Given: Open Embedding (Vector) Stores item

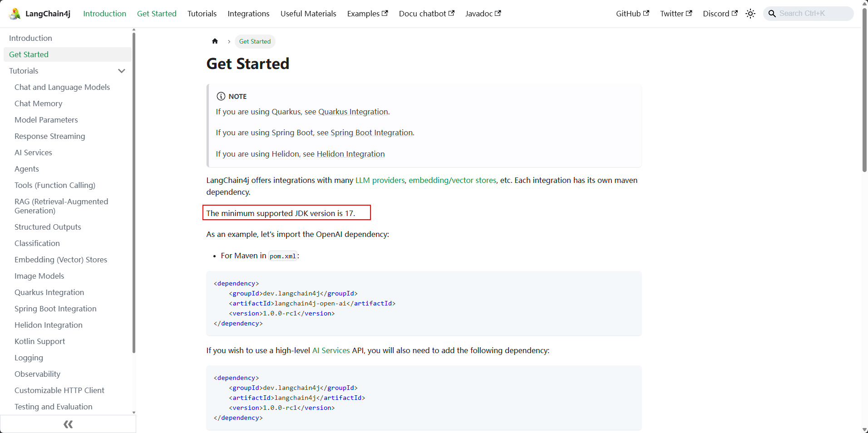Looking at the screenshot, I should 61,260.
